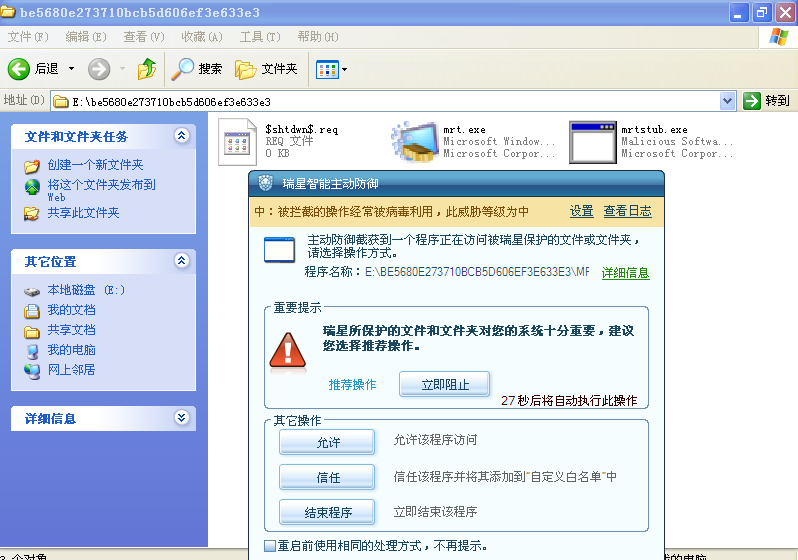The width and height of the screenshot is (798, 560).
Task: Click the Network Neighborhood icon
Action: pyautogui.click(x=32, y=371)
